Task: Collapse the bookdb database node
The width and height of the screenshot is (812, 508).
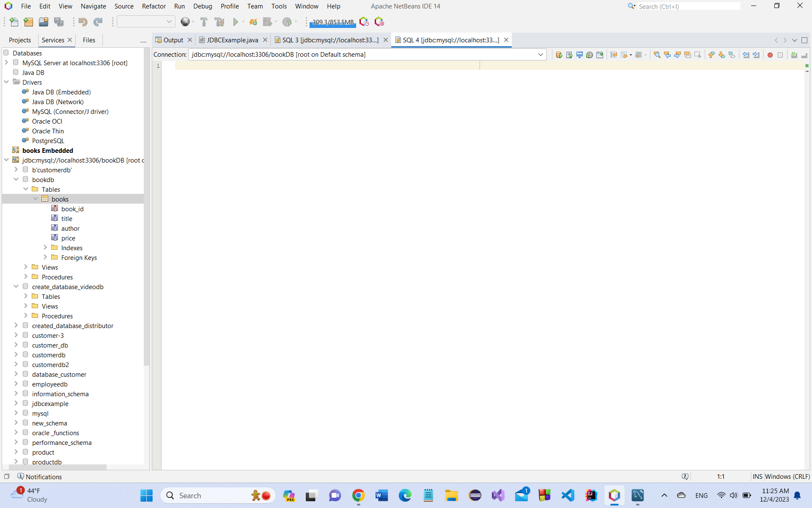Action: click(16, 179)
